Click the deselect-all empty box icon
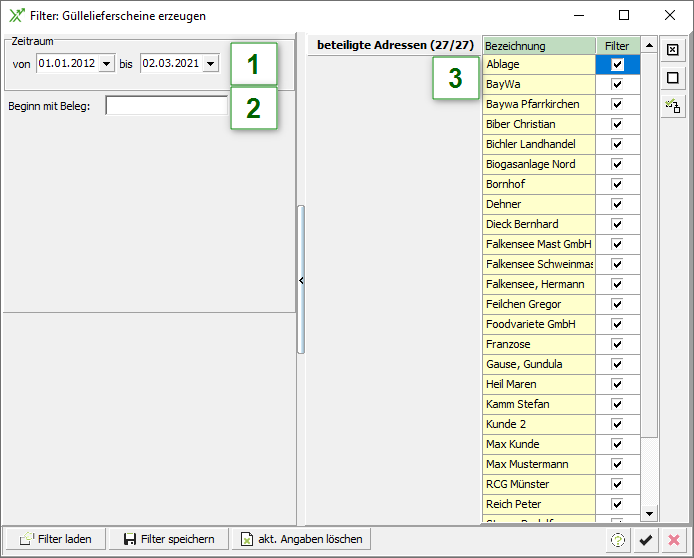 pyautogui.click(x=672, y=77)
